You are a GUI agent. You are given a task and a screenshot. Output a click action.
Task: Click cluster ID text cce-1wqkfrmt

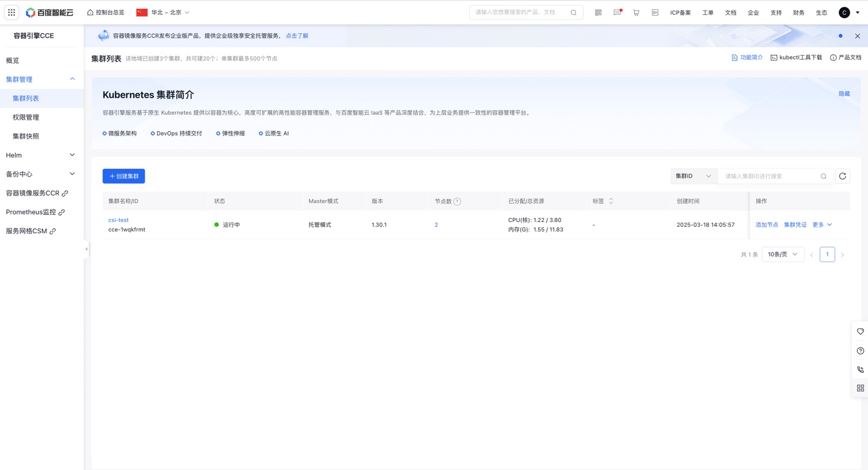click(127, 230)
